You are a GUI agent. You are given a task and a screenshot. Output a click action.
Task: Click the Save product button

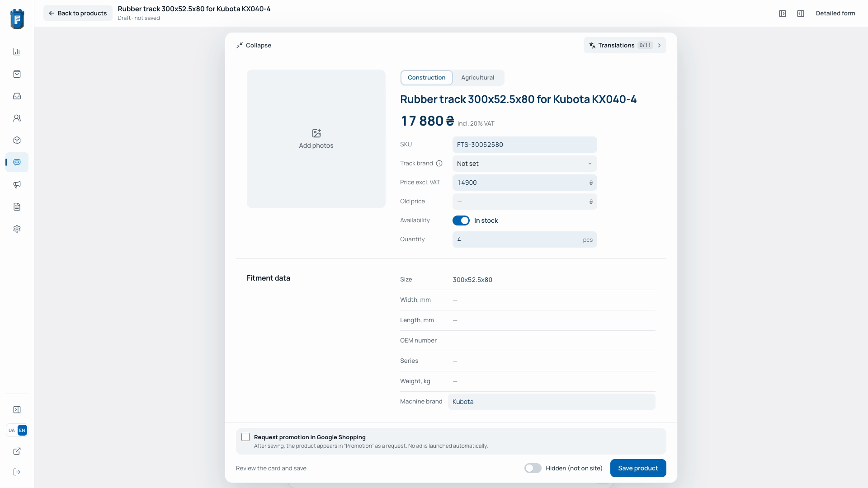click(x=638, y=468)
